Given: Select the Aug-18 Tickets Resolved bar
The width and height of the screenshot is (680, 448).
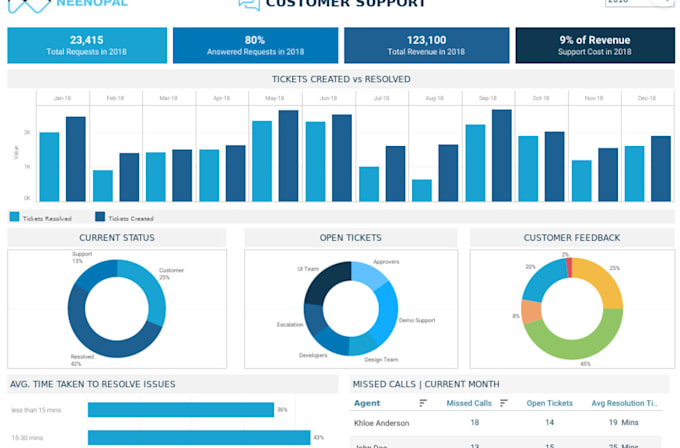Looking at the screenshot, I should 422,190.
